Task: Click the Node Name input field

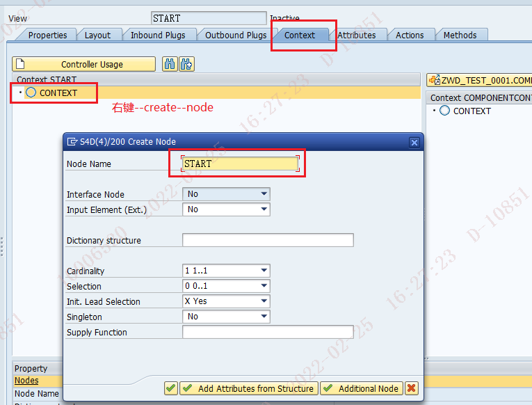Action: click(240, 164)
